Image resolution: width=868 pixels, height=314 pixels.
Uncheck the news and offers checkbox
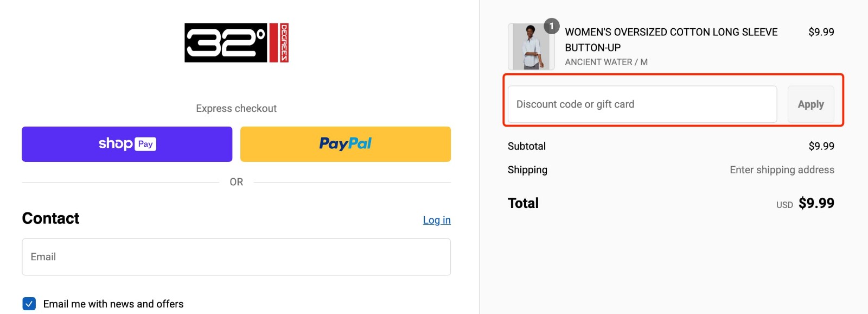click(29, 304)
